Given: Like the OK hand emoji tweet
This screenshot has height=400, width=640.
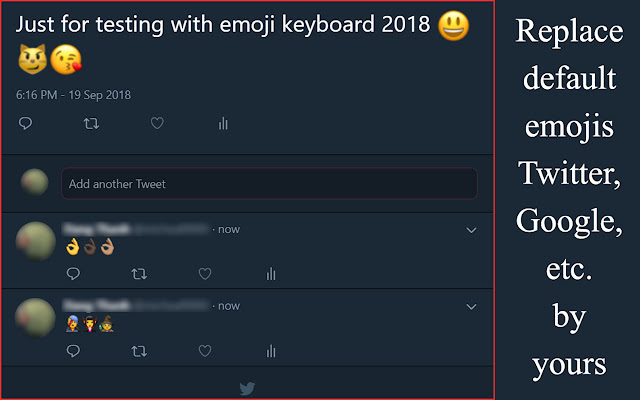Looking at the screenshot, I should click(205, 273).
